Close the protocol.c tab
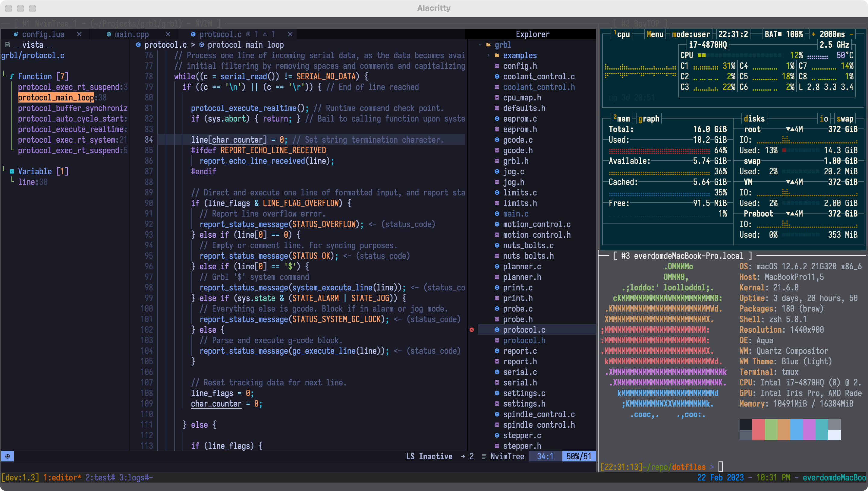868x491 pixels. [x=290, y=34]
